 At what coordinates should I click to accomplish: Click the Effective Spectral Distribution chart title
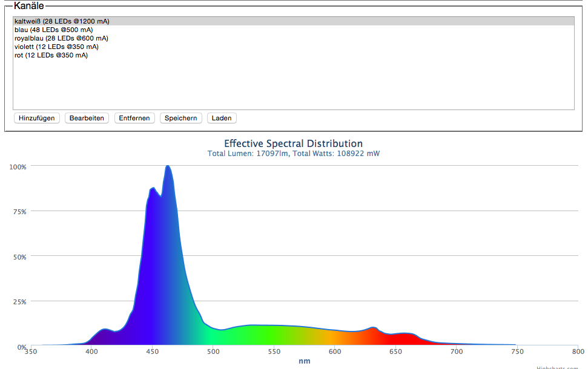point(293,144)
